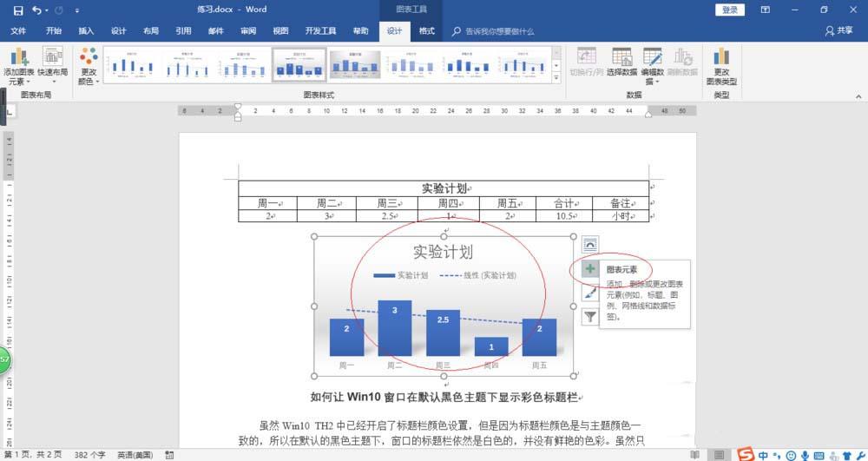Click the 登录 sign-in button
The width and height of the screenshot is (868, 461).
730,10
